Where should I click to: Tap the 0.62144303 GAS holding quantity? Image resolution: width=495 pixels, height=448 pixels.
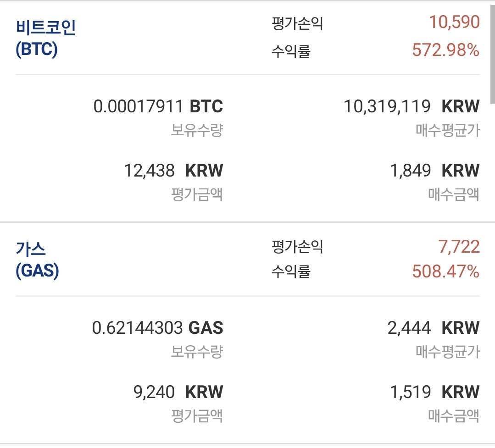157,328
